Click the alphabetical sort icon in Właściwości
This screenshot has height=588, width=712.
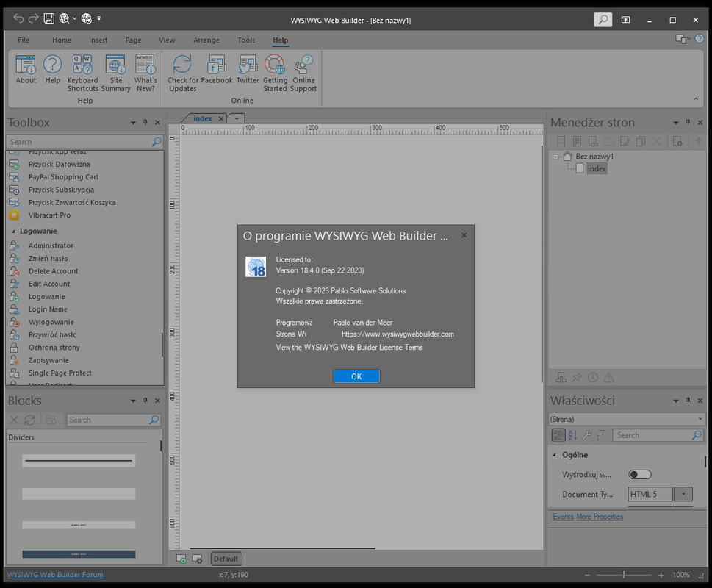coord(573,435)
